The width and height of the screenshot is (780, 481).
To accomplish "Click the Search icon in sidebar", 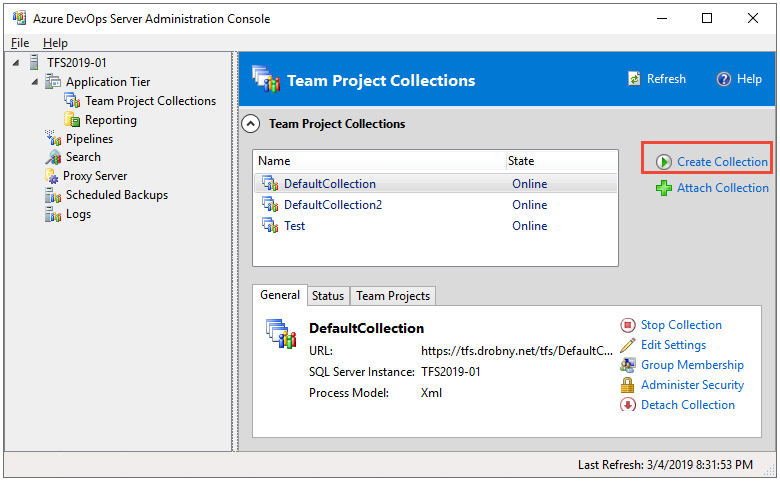I will click(x=53, y=157).
